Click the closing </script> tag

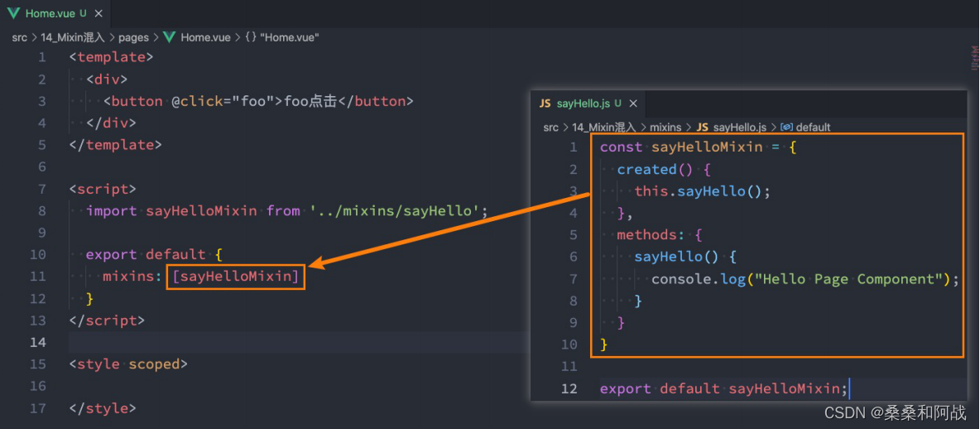click(x=107, y=321)
